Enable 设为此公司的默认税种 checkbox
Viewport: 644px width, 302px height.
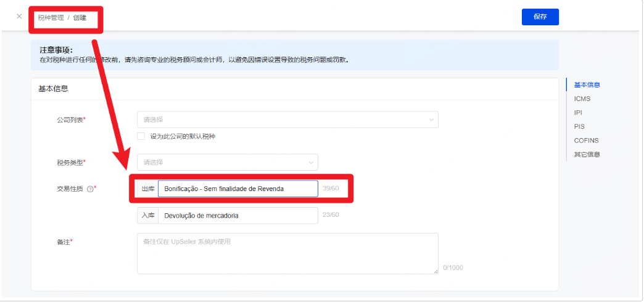(141, 137)
